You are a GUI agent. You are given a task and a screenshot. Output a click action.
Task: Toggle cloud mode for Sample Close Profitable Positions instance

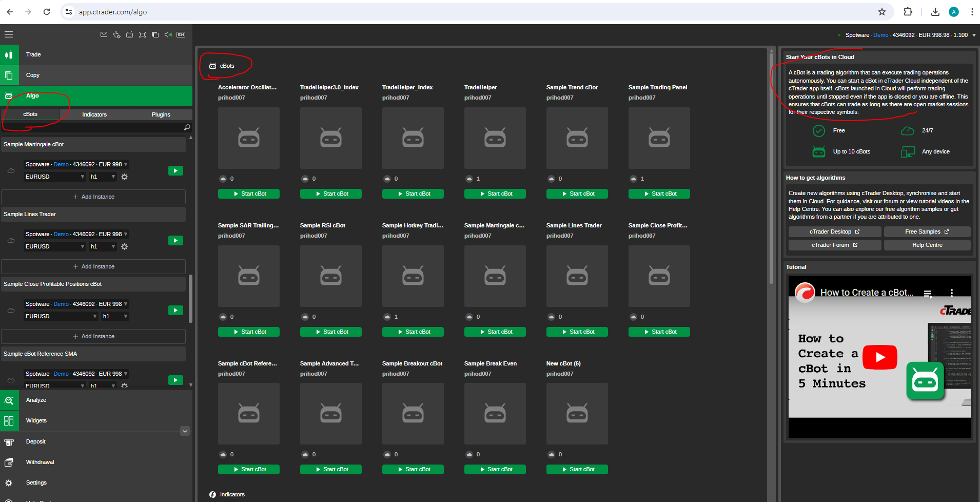11,310
